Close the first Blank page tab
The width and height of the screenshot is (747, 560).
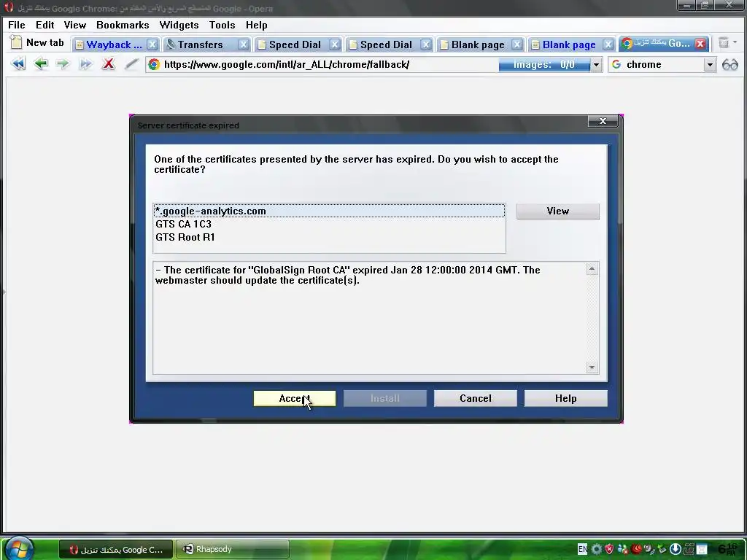(517, 44)
